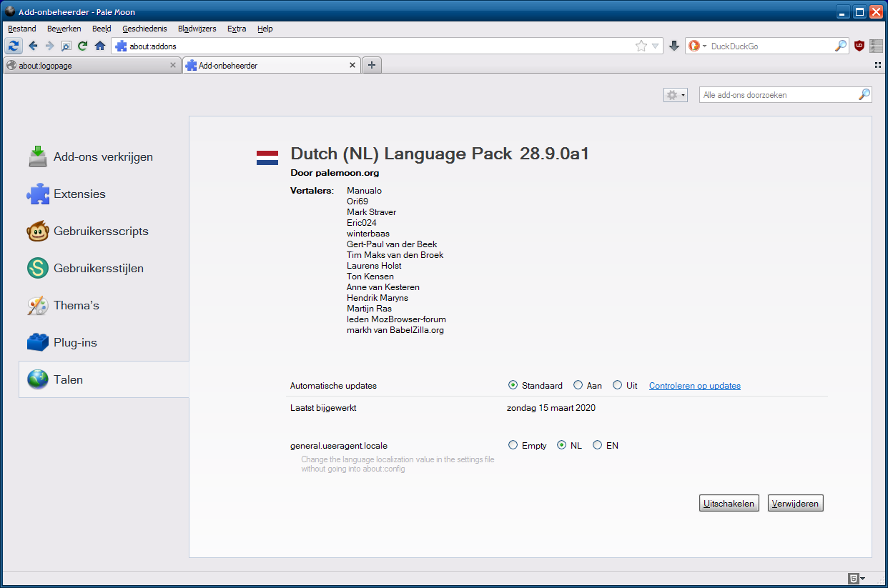This screenshot has width=888, height=588.
Task: Open the Bewerken menu
Action: pyautogui.click(x=64, y=29)
